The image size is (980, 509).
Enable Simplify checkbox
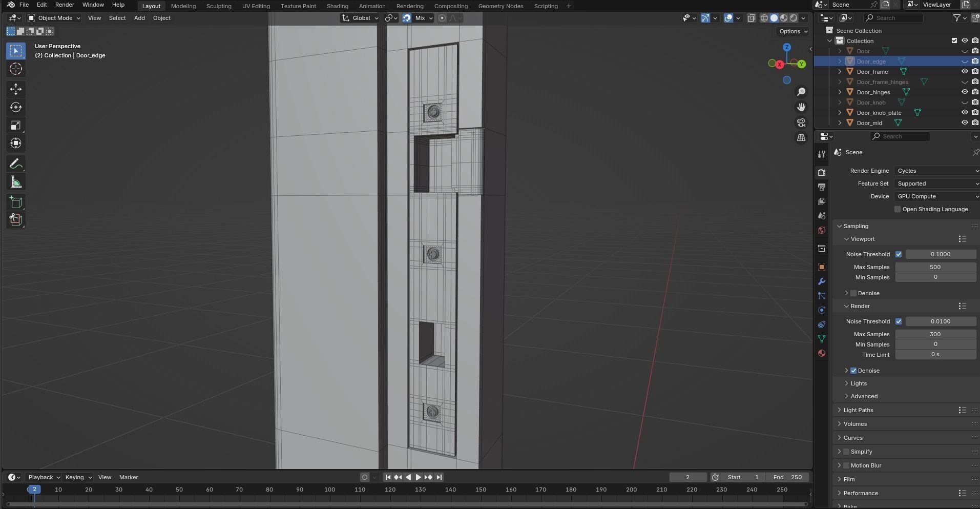tap(846, 452)
